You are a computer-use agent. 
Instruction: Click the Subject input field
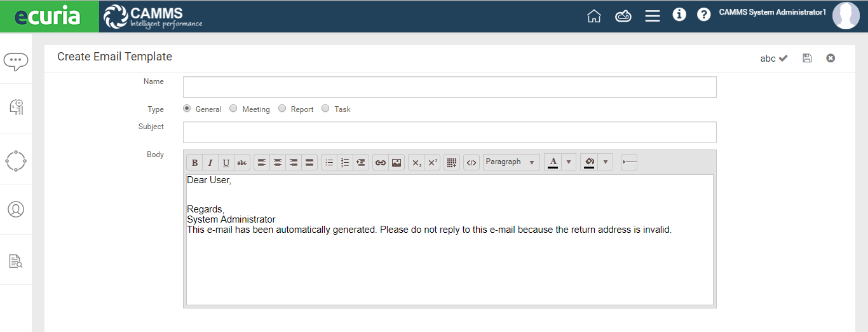[x=450, y=132]
